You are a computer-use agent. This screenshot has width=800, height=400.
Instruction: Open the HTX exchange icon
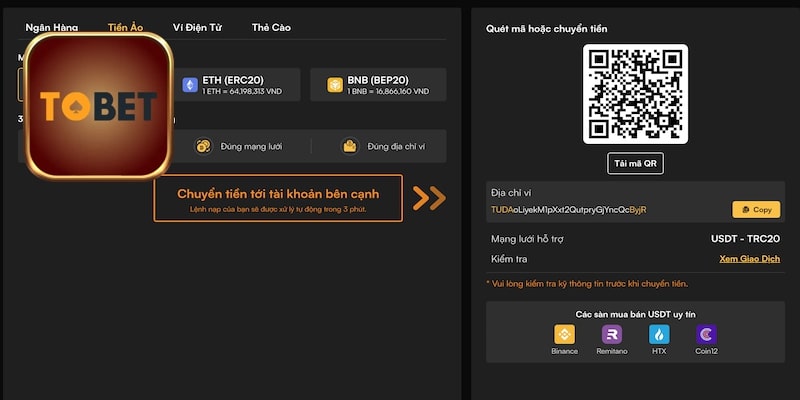point(659,335)
